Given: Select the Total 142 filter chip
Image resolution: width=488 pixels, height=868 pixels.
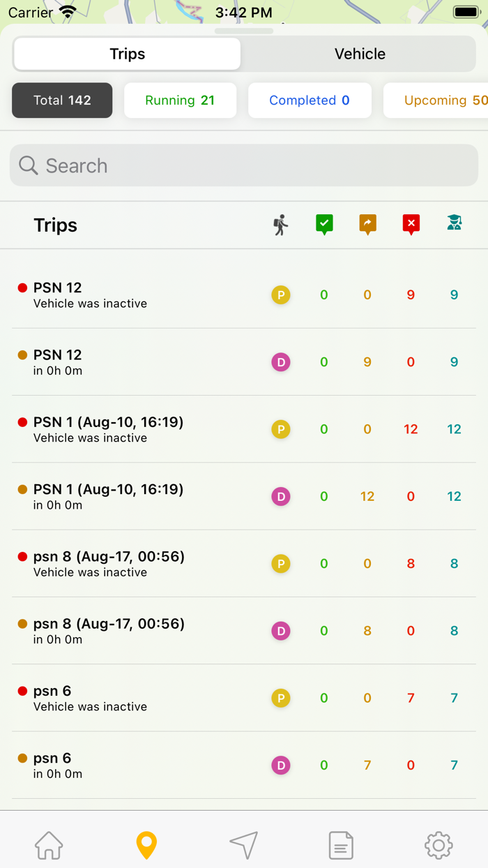Looking at the screenshot, I should pos(61,100).
